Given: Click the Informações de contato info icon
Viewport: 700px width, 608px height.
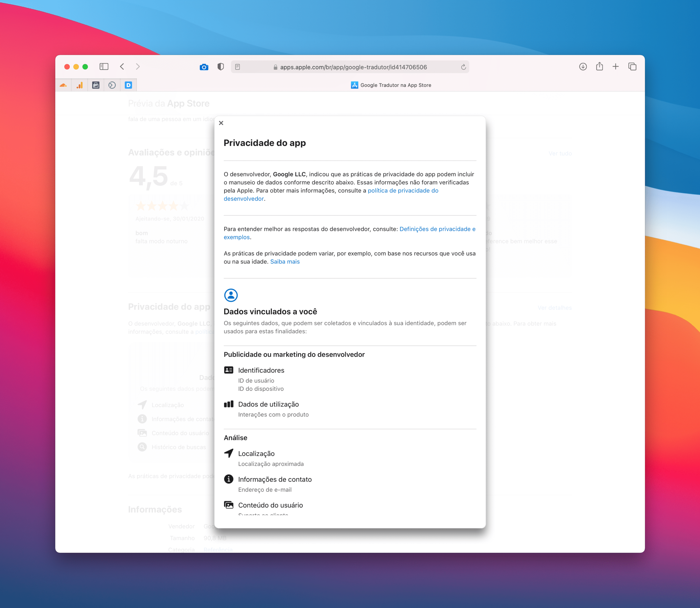Looking at the screenshot, I should click(x=229, y=479).
